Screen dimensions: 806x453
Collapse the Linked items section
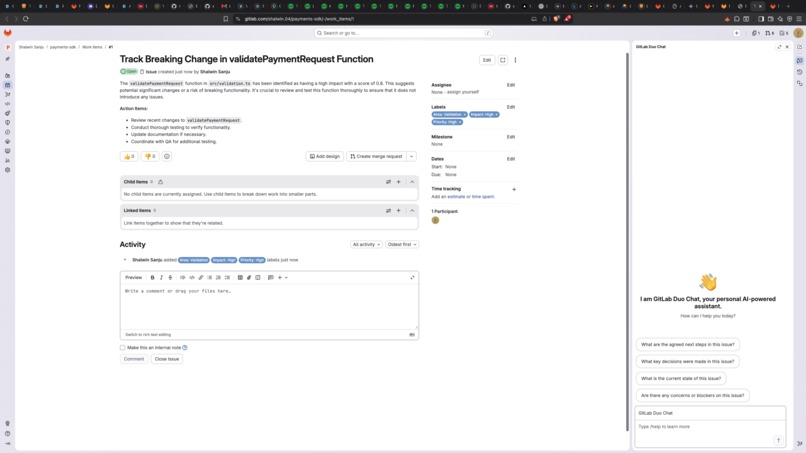[x=412, y=211]
